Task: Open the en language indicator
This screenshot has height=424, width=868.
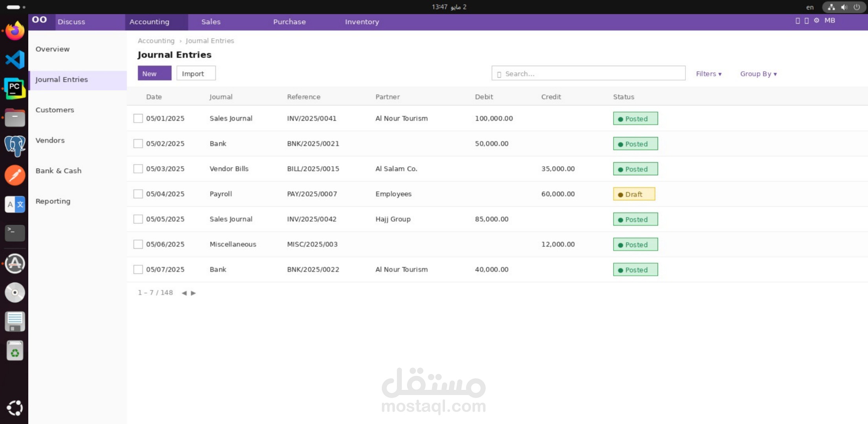Action: (x=810, y=7)
